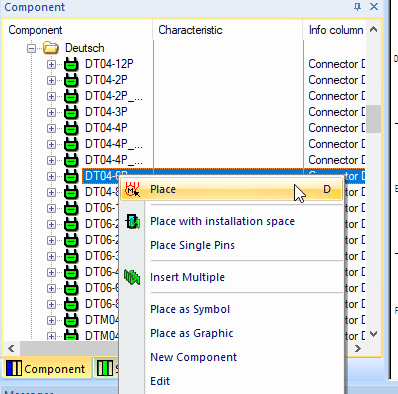Select New Component in context menu
The image size is (398, 394).
[193, 357]
